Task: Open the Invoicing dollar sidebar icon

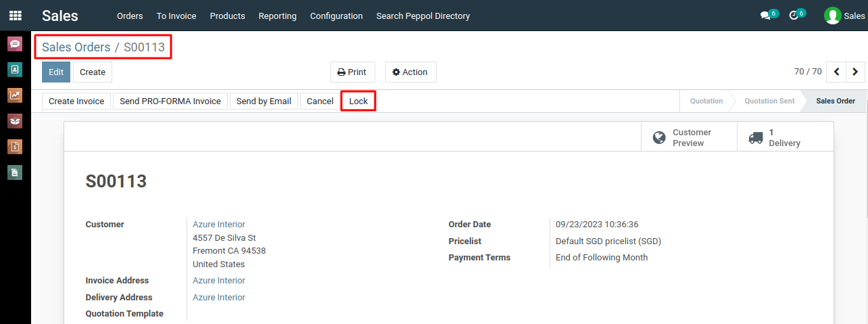Action: point(15,147)
